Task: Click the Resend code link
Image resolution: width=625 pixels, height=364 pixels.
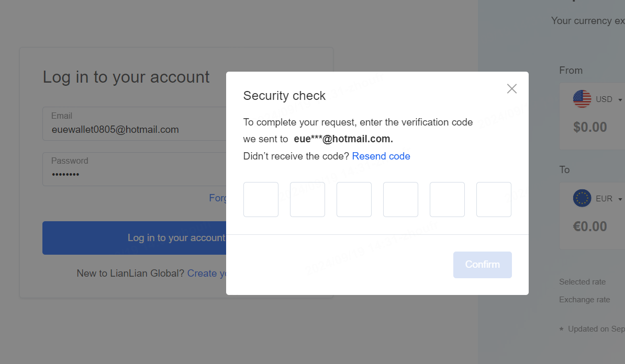Action: [x=381, y=156]
